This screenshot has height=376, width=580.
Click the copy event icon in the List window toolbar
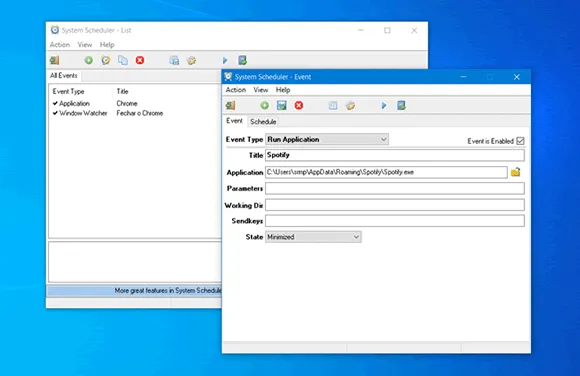(x=123, y=60)
